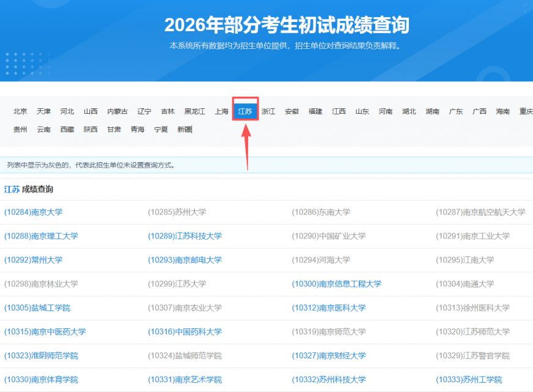The width and height of the screenshot is (533, 392).
Task: Click grayed-out (10290)中国矿业大学 entry
Action: pyautogui.click(x=329, y=236)
